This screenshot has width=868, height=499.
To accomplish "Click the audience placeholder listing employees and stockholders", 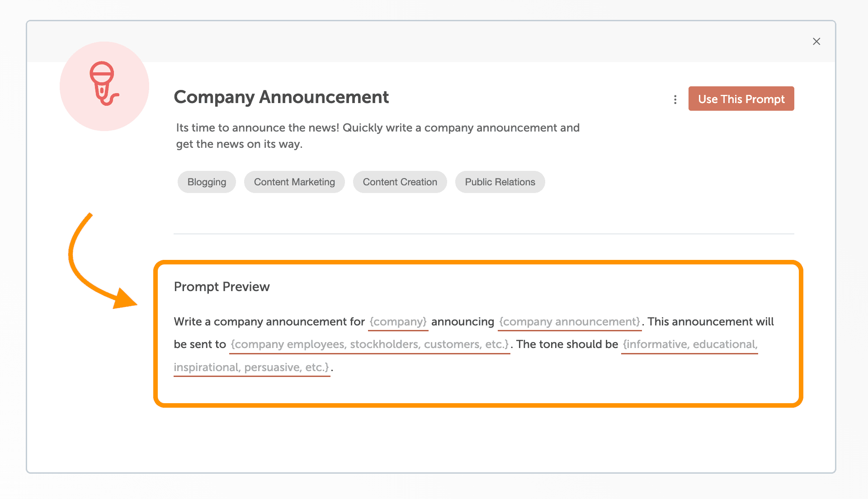I will (x=370, y=344).
